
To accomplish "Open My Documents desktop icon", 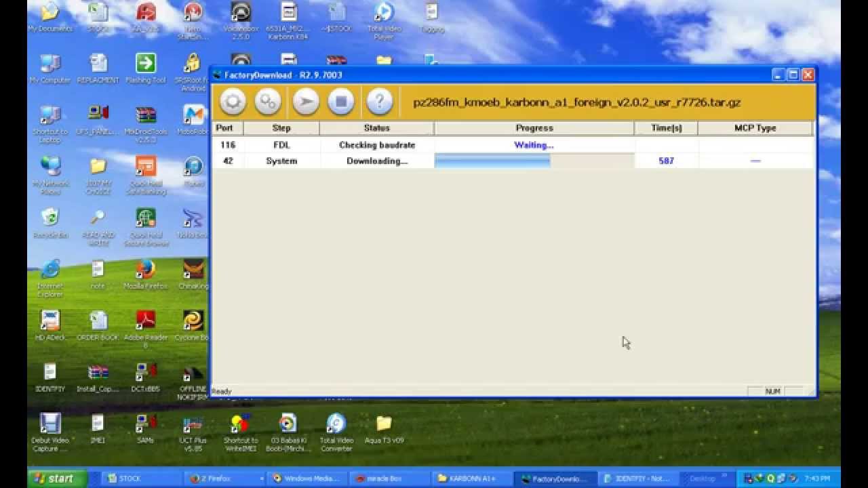I will pos(50,18).
